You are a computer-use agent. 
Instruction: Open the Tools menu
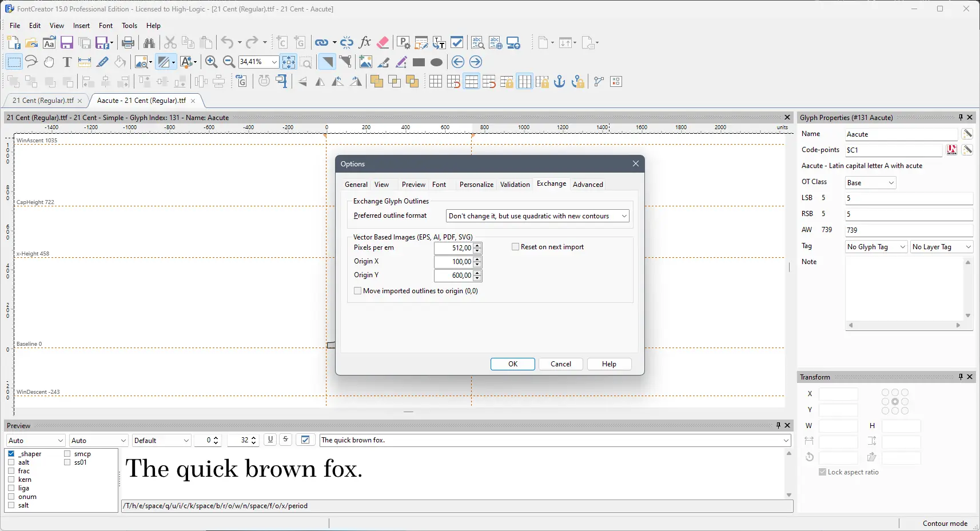[130, 26]
